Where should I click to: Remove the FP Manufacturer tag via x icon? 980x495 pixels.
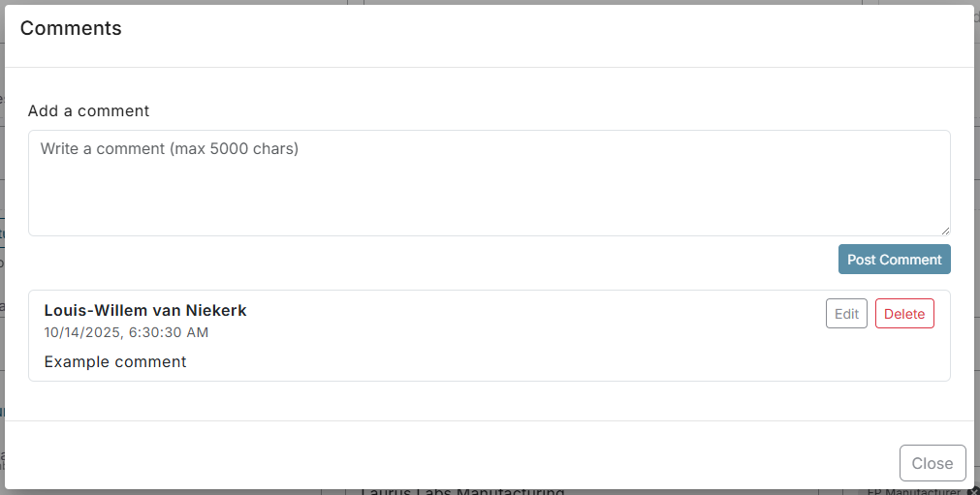pyautogui.click(x=972, y=492)
